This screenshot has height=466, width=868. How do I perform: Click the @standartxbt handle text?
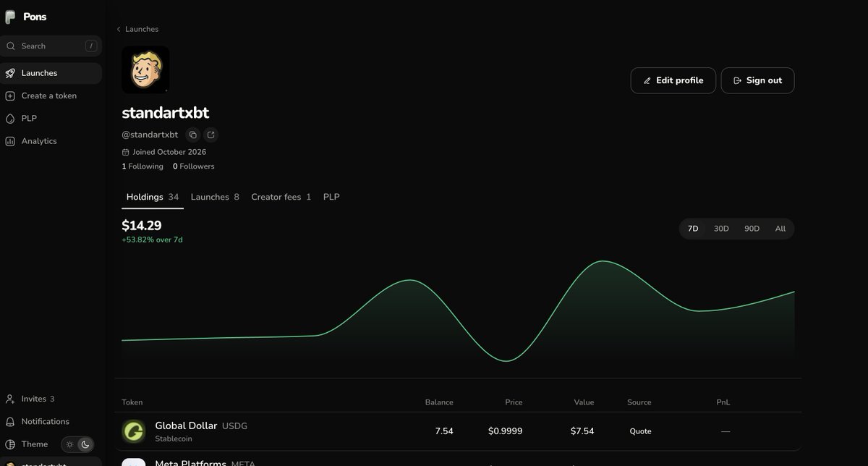tap(150, 135)
